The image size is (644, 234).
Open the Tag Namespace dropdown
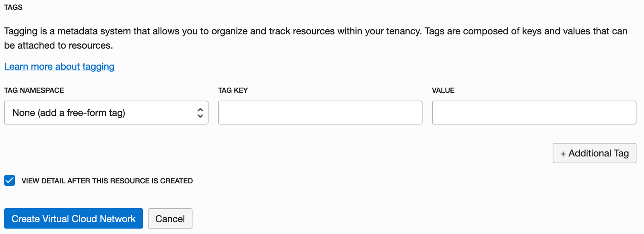point(106,113)
